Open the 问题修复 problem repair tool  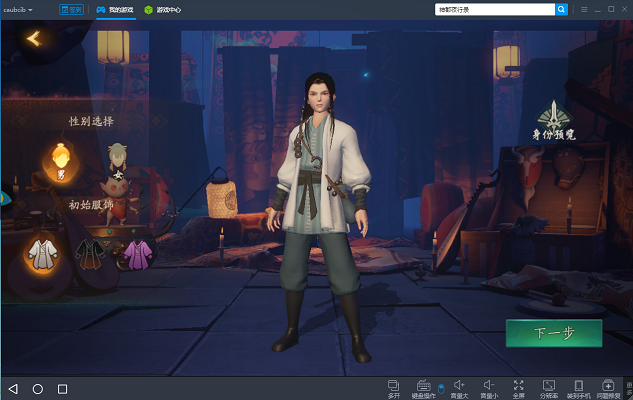(608, 389)
